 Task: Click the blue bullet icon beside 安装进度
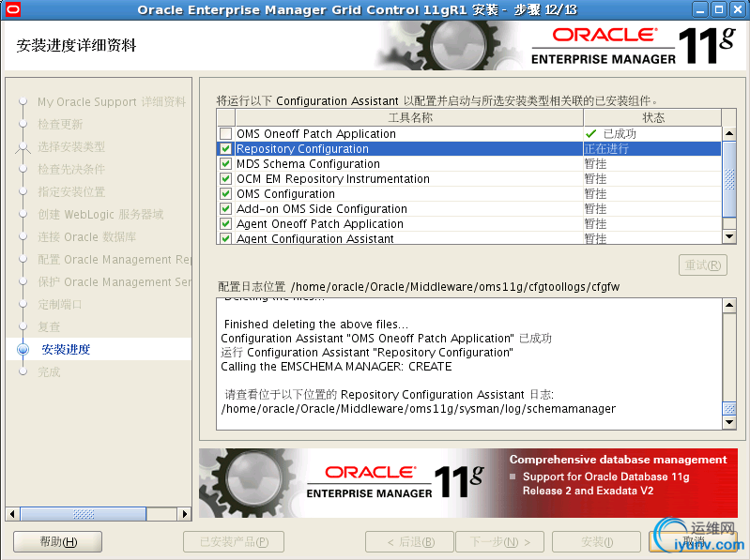[23, 349]
